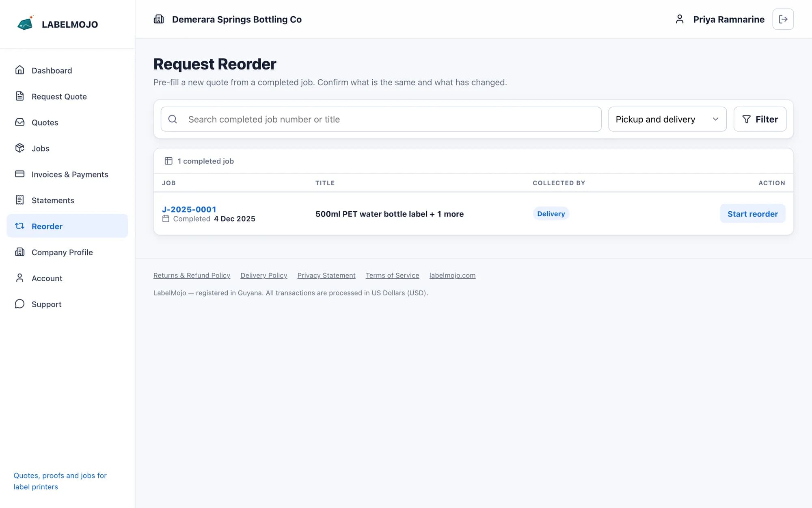Click the Dashboard home icon
The height and width of the screenshot is (508, 812).
pos(19,70)
